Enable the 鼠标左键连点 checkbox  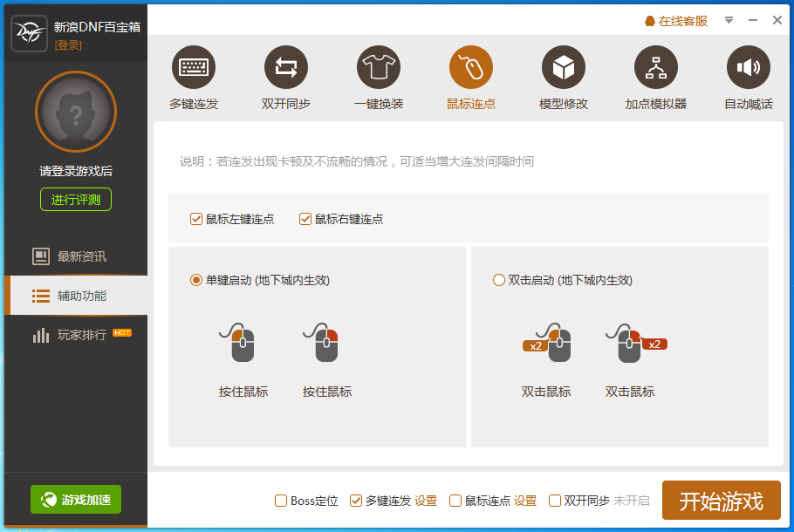coord(196,219)
